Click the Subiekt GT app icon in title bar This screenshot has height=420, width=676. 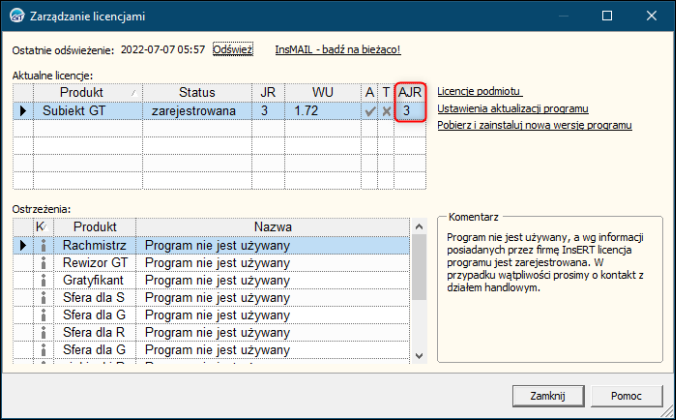(17, 16)
